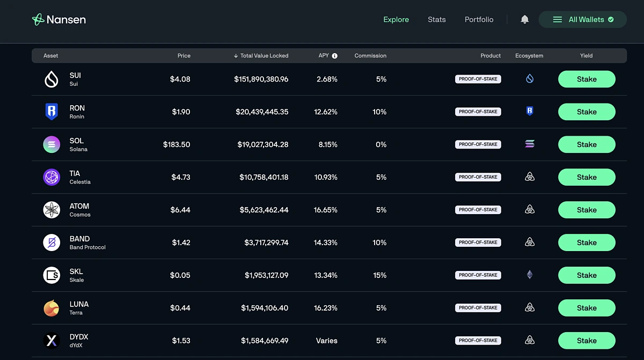644x360 pixels.
Task: Open the notifications bell
Action: (525, 19)
